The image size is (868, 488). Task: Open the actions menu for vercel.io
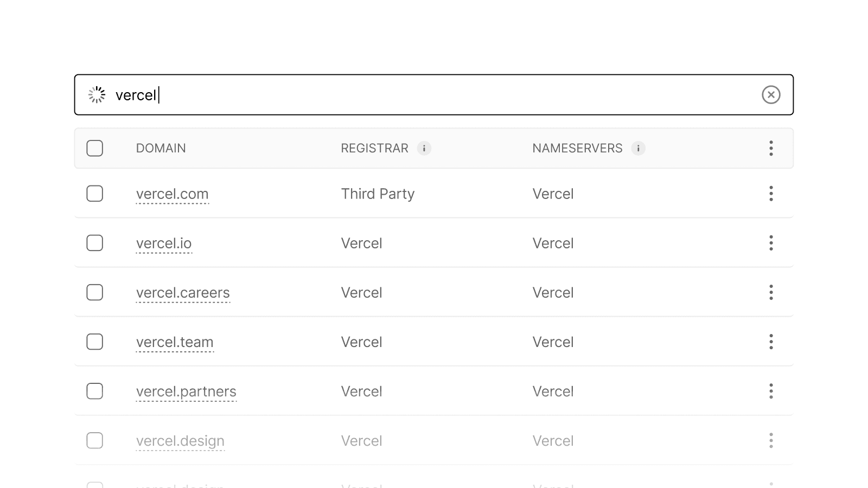tap(771, 243)
